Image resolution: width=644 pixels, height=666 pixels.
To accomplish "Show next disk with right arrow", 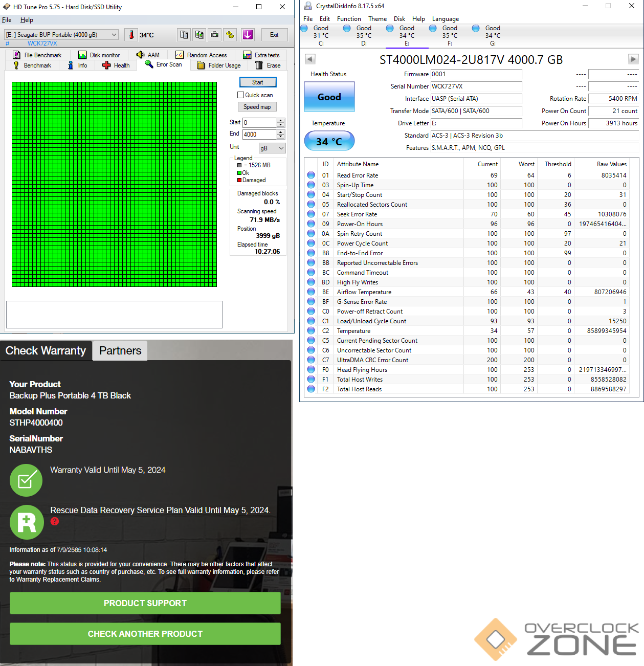I will 633,59.
